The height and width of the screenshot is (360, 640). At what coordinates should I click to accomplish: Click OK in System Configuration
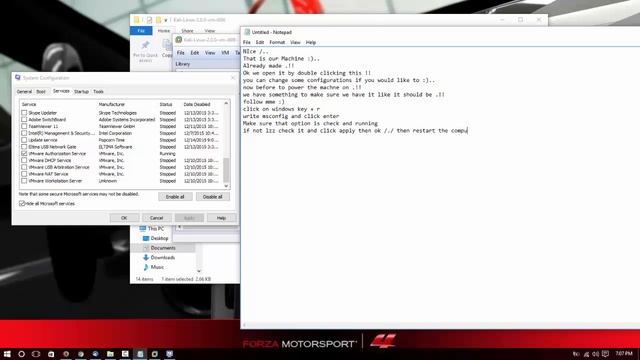124,218
